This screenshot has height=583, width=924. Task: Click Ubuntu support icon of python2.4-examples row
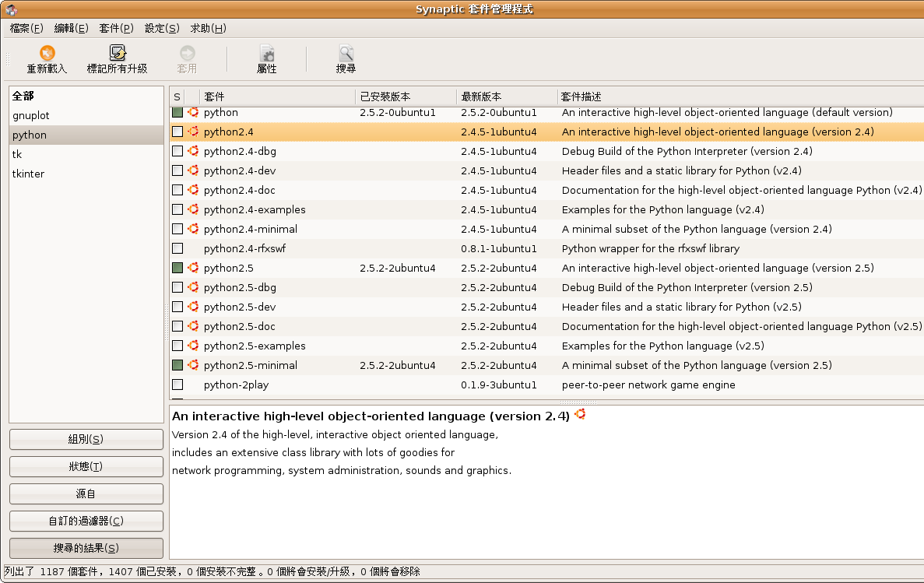193,209
